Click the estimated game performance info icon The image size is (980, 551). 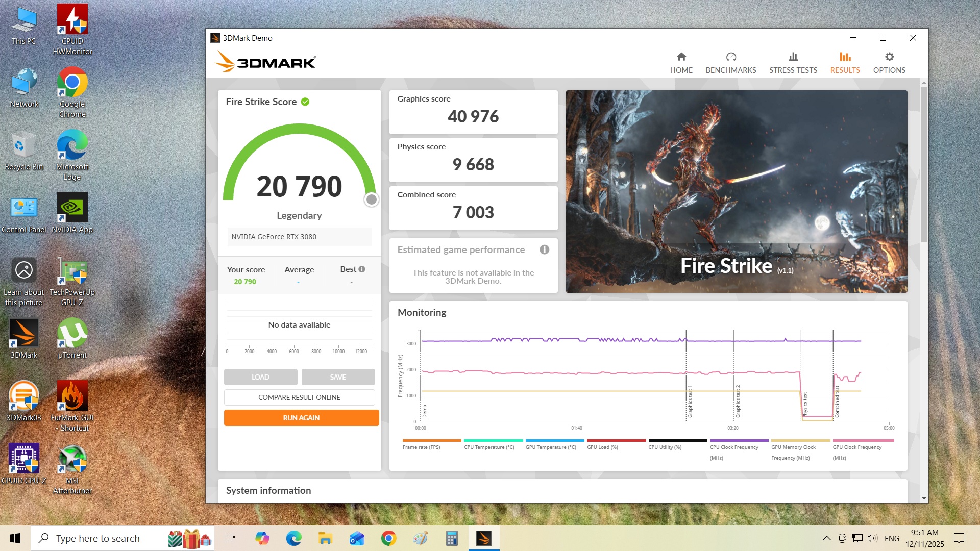pos(544,249)
